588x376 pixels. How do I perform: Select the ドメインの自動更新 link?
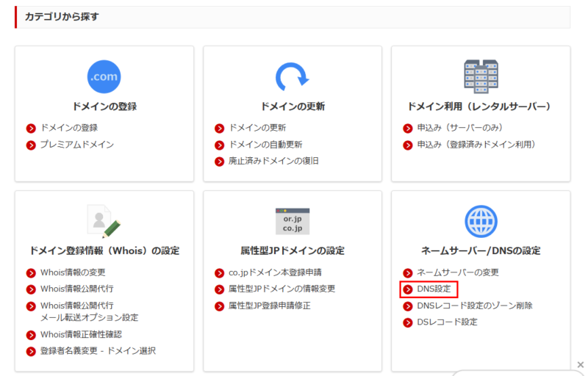265,145
